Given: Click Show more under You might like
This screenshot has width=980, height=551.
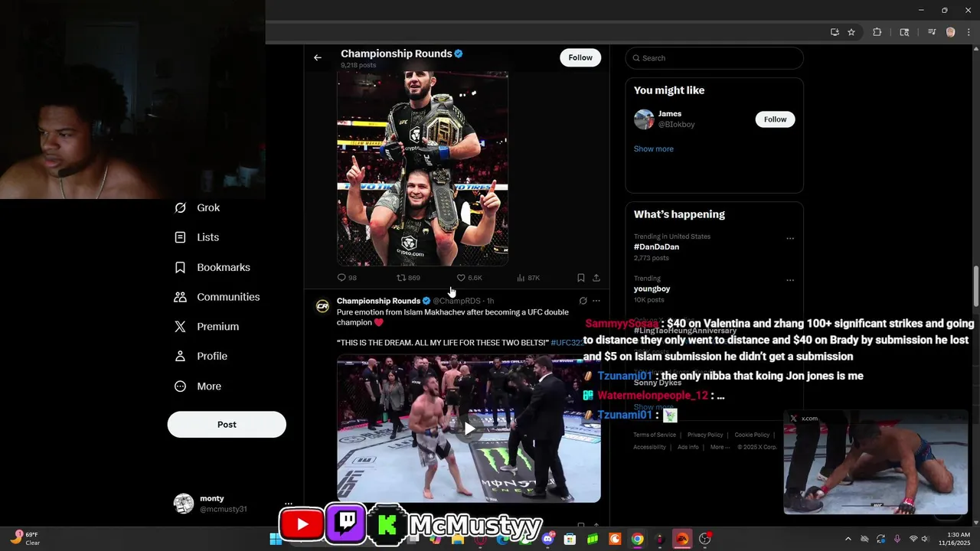Looking at the screenshot, I should [x=654, y=149].
